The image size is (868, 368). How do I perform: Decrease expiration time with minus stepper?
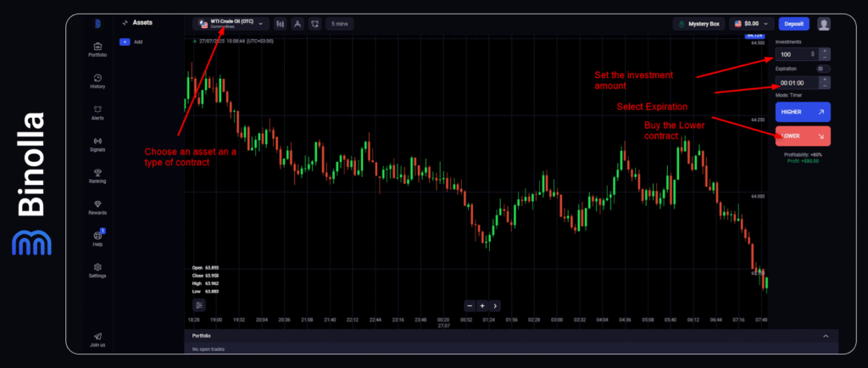click(826, 86)
